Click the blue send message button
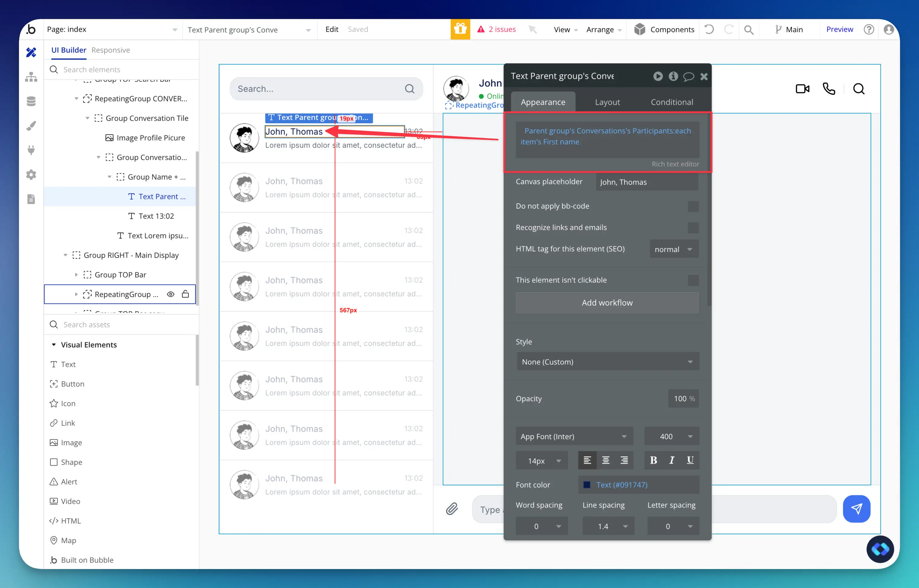Viewport: 919px width, 588px height. click(856, 508)
